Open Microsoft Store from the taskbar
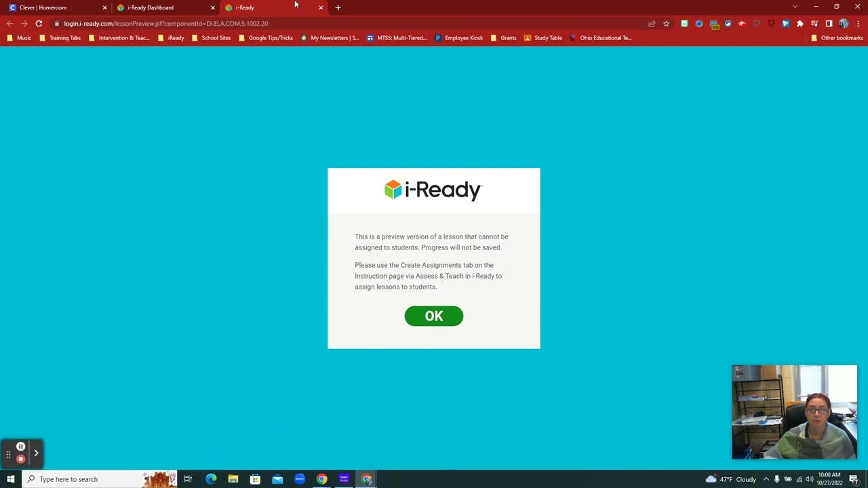The image size is (868, 488). (x=255, y=479)
